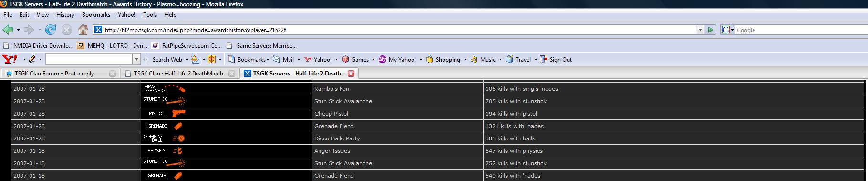868x181 pixels.
Task: Click the Stop loading button
Action: [67, 30]
